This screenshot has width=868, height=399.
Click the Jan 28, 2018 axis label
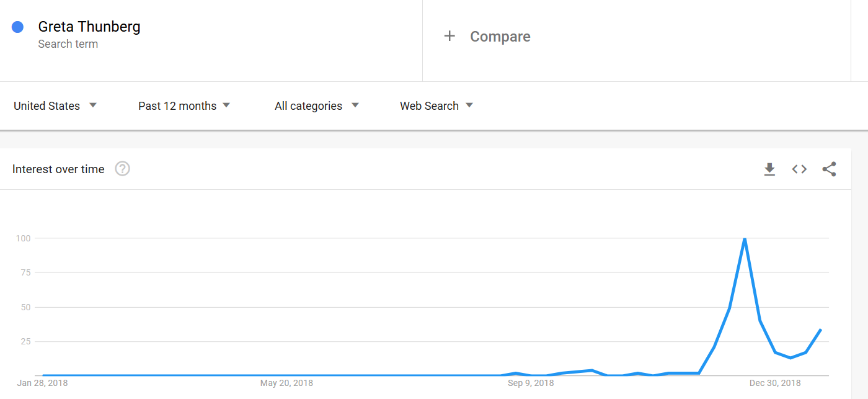point(43,383)
